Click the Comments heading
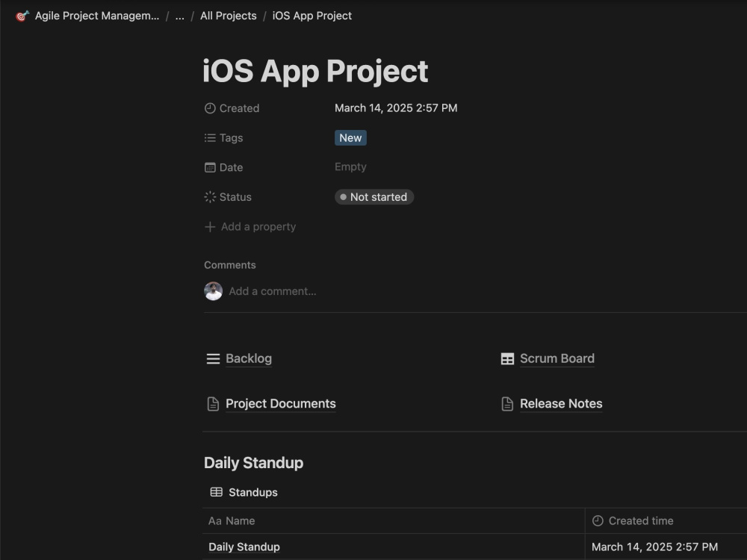The height and width of the screenshot is (560, 747). click(x=230, y=265)
